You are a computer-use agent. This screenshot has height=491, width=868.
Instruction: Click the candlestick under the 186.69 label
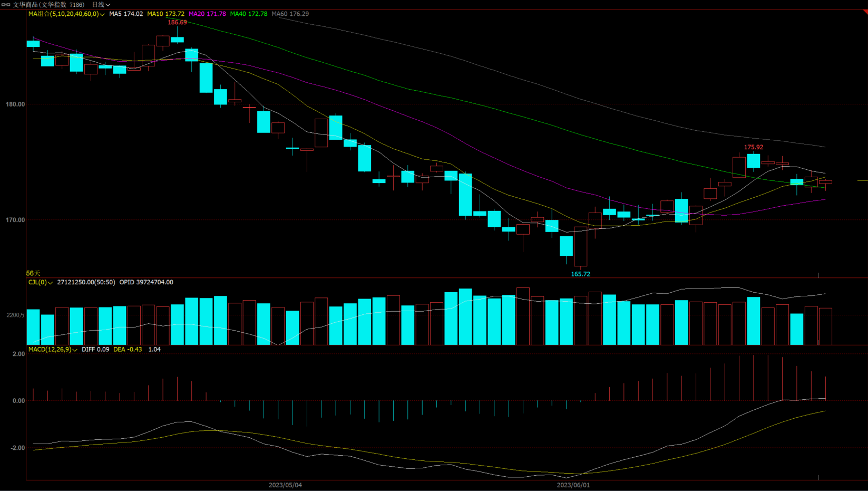tap(177, 39)
